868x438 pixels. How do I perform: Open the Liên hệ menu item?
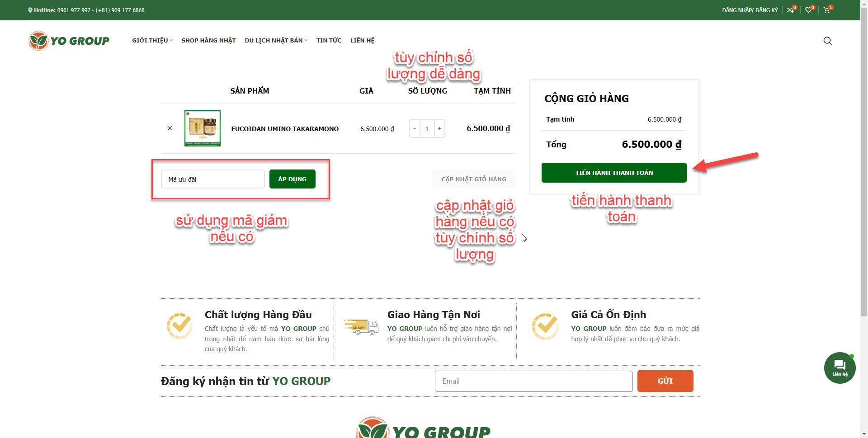(362, 40)
